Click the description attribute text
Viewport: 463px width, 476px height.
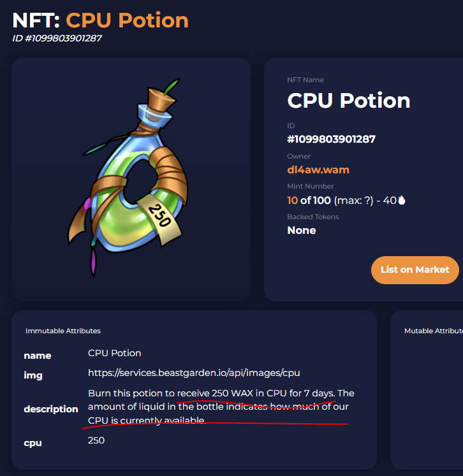point(221,407)
